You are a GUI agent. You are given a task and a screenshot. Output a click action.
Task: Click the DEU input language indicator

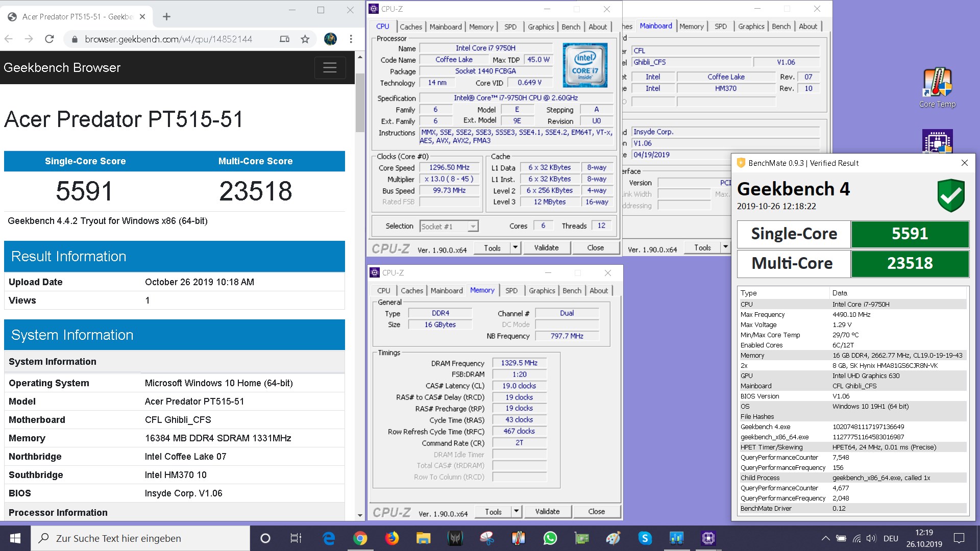(891, 538)
